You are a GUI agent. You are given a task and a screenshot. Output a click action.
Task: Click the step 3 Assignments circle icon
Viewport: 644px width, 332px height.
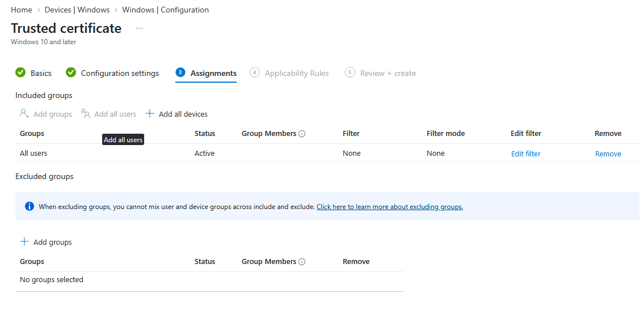pos(180,73)
